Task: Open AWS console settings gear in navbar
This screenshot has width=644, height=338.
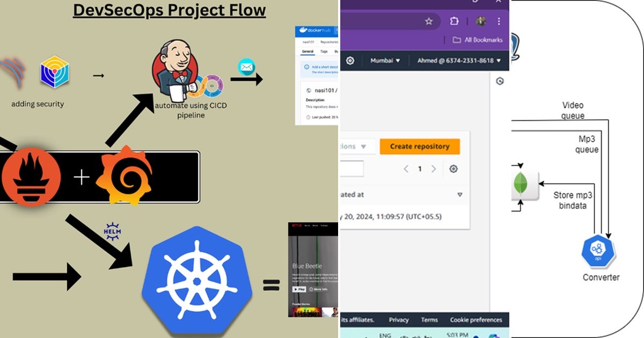Action: (x=350, y=61)
